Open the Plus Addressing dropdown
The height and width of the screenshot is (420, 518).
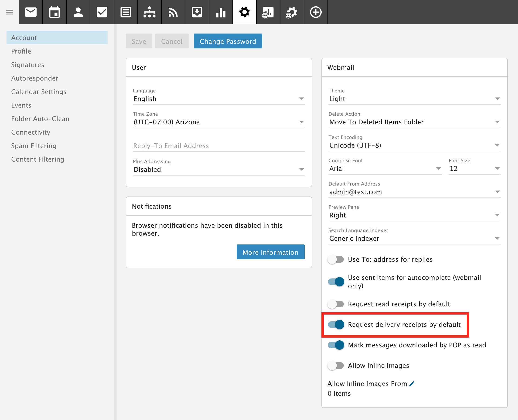click(218, 169)
